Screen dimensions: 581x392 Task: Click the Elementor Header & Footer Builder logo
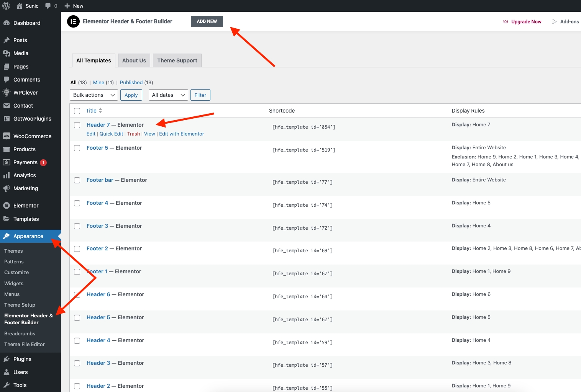pyautogui.click(x=73, y=21)
